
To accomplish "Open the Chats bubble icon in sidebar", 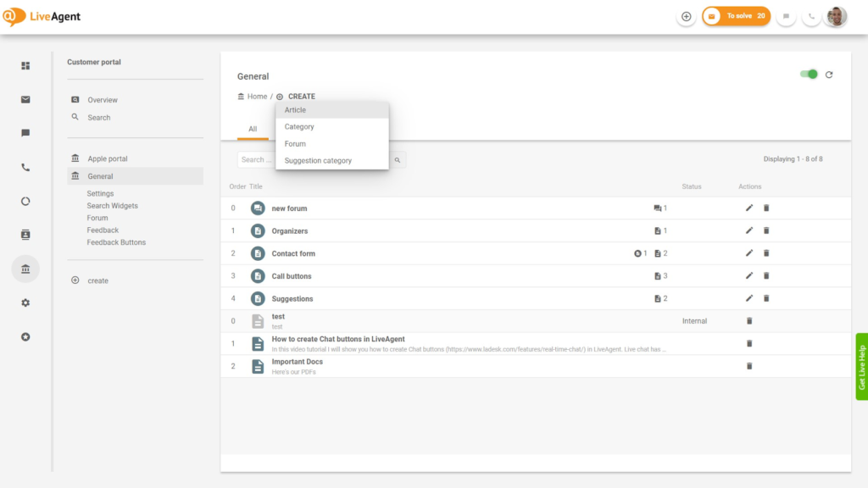I will 25,133.
